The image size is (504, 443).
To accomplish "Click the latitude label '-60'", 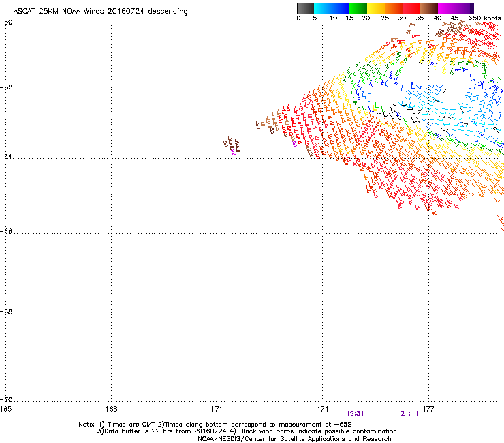I will 6,22.
